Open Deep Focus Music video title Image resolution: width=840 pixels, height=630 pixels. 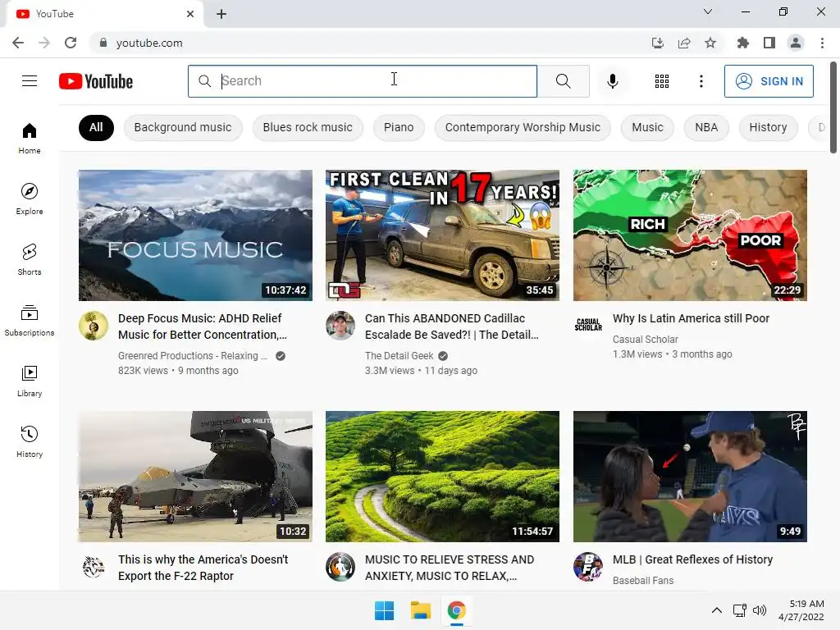203,326
